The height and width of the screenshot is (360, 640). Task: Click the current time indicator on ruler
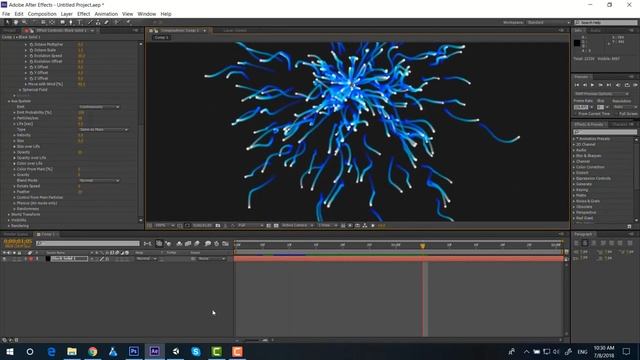click(423, 246)
